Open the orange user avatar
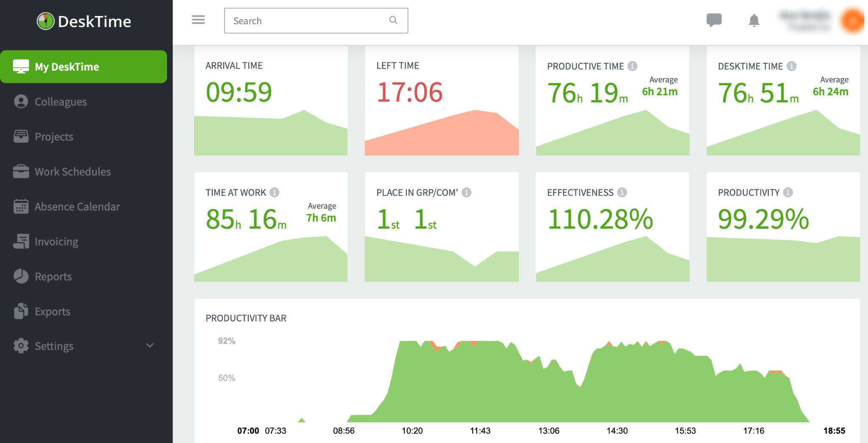Screen dimensions: 868x443 853,20
